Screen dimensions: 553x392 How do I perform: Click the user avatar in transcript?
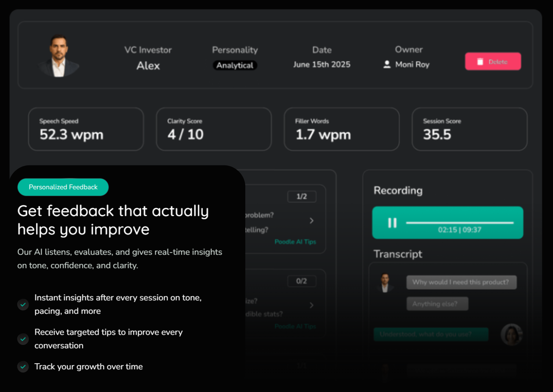511,335
